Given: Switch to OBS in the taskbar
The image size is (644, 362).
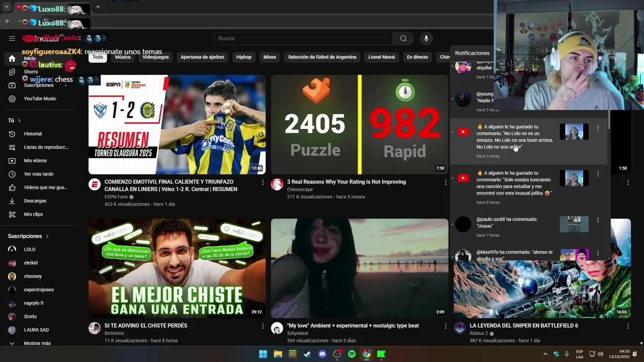Looking at the screenshot, I should point(337,354).
